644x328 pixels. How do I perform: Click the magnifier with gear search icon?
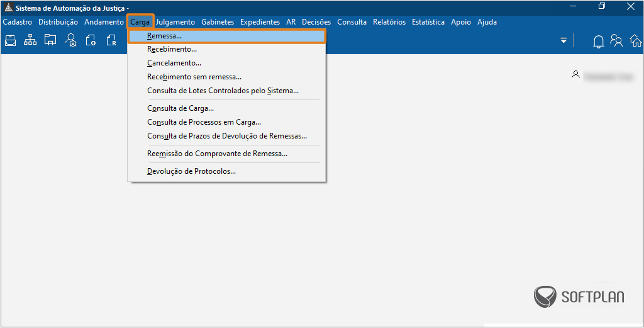70,40
